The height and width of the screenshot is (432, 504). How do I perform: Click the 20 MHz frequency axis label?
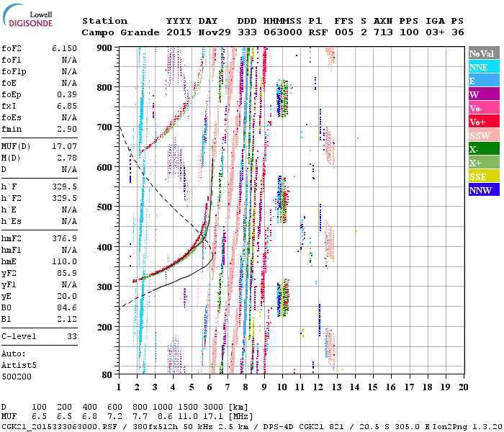pyautogui.click(x=463, y=387)
